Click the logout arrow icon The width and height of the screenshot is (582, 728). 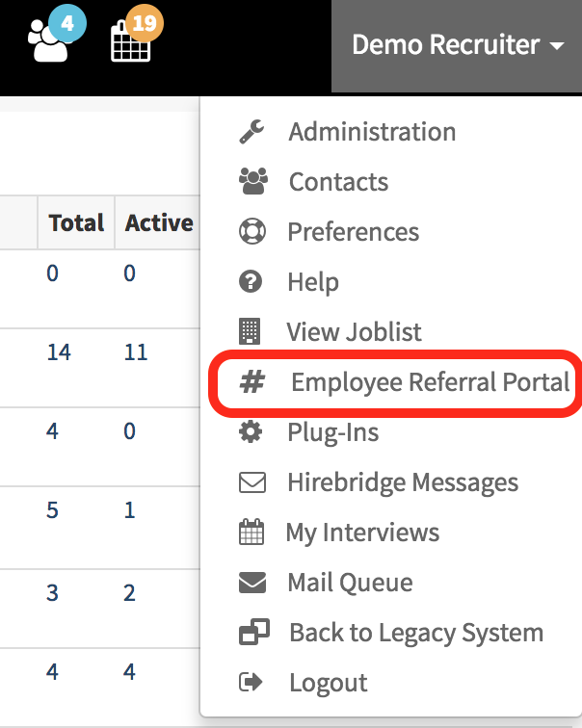click(251, 683)
